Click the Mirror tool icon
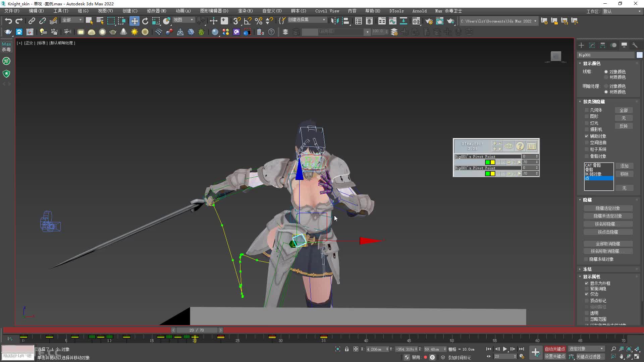644x362 pixels. coord(335,21)
